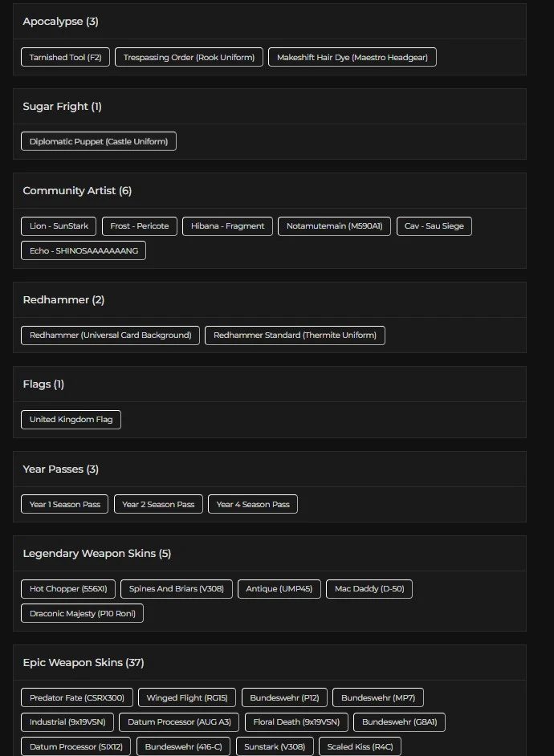
Task: Click the Tarnished Tool (F2) tag
Action: tap(65, 57)
